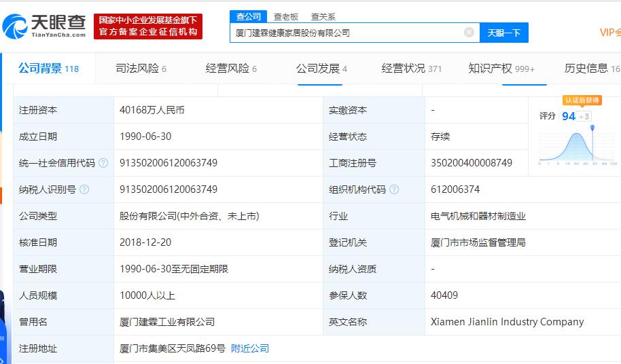Click the VIP会员 link
Image resolution: width=621 pixels, height=364 pixels.
click(610, 33)
